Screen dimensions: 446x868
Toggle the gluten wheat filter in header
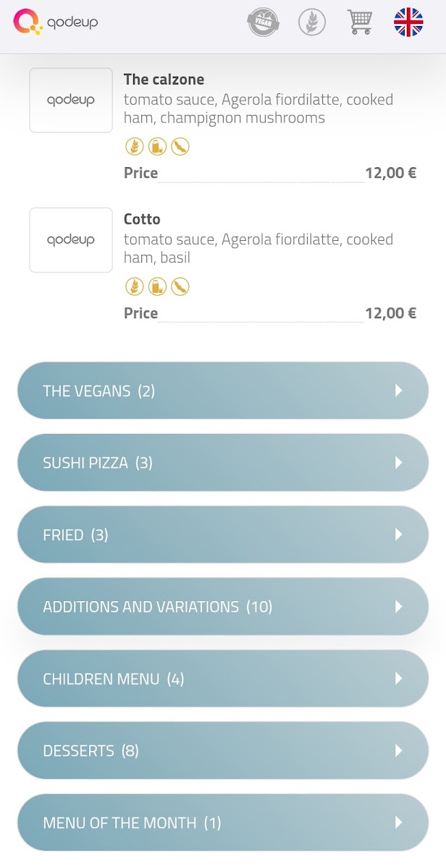coord(312,22)
